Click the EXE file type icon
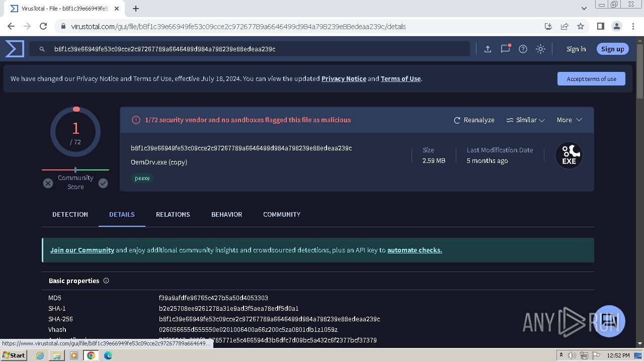 coord(569,155)
